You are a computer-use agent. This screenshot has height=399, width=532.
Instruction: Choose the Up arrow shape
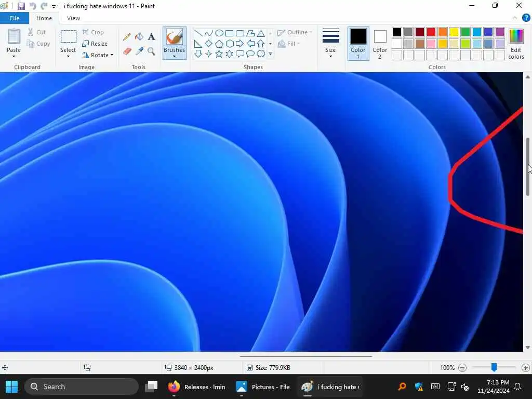coord(261,44)
